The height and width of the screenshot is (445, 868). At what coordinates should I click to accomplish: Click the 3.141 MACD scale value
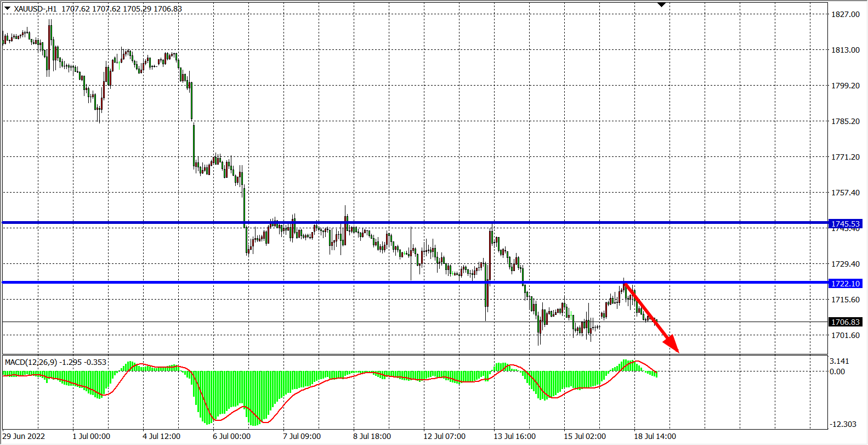tap(839, 361)
